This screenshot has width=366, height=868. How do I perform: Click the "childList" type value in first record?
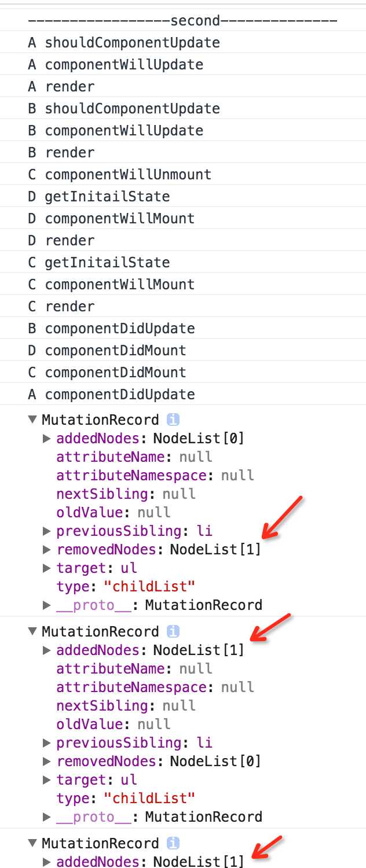pos(149,586)
